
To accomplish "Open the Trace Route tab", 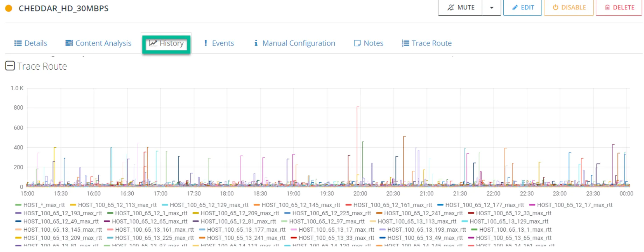I will [x=427, y=43].
